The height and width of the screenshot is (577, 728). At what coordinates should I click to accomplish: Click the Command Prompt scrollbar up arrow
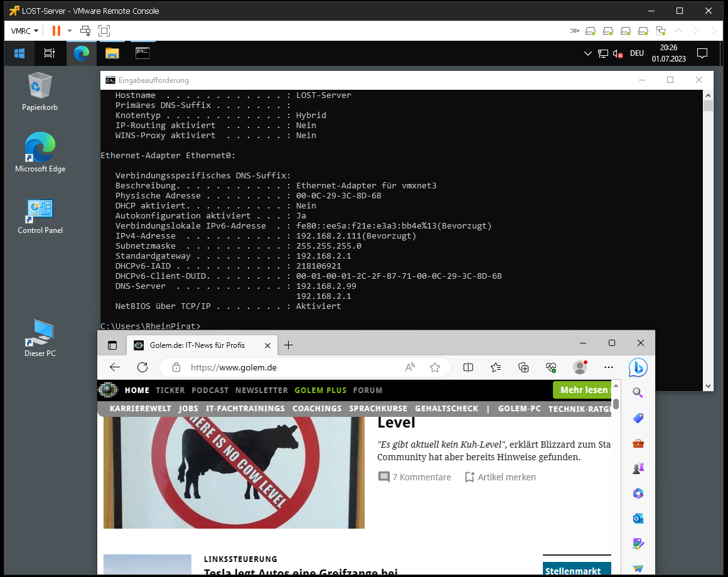[708, 95]
